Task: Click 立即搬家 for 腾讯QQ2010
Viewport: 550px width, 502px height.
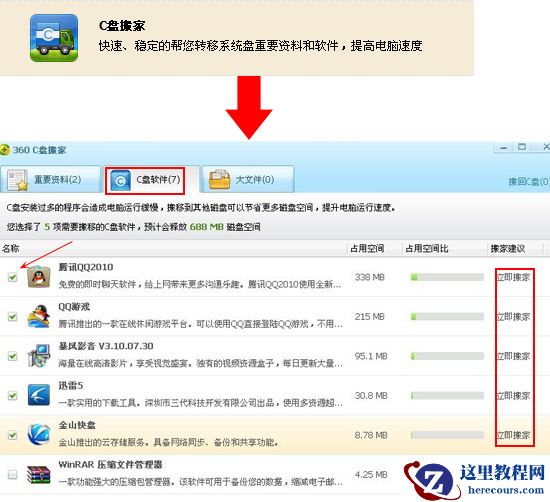Action: (x=514, y=277)
